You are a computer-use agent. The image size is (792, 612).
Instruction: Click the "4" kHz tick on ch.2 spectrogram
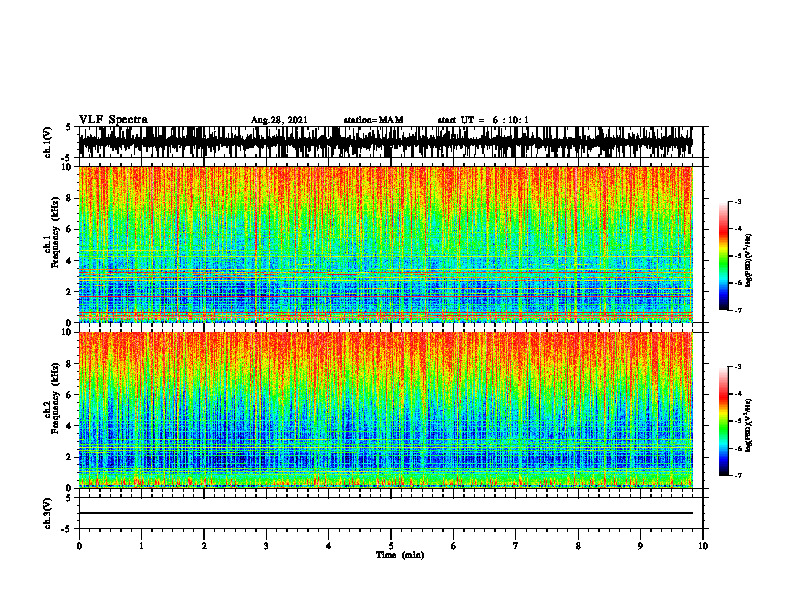click(71, 426)
